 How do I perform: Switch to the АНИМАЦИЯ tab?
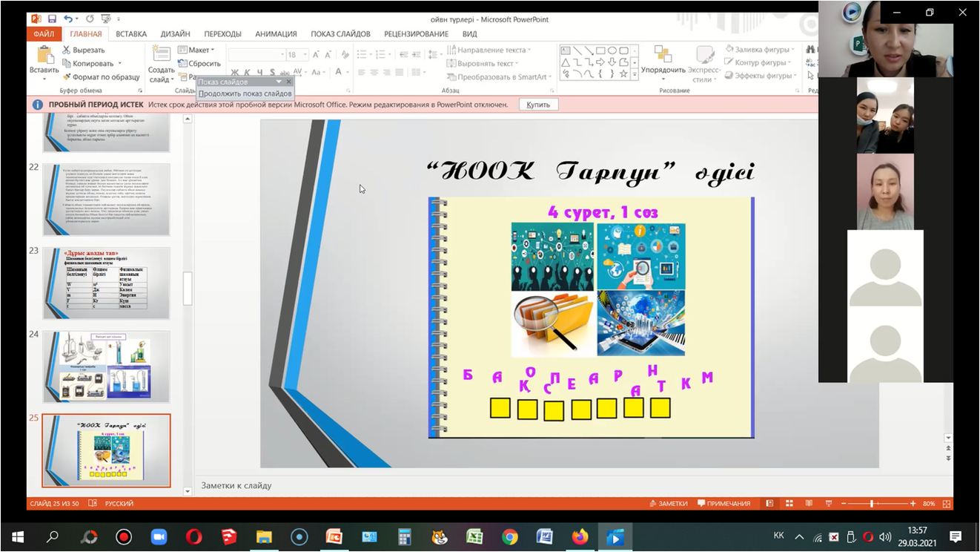pyautogui.click(x=276, y=34)
